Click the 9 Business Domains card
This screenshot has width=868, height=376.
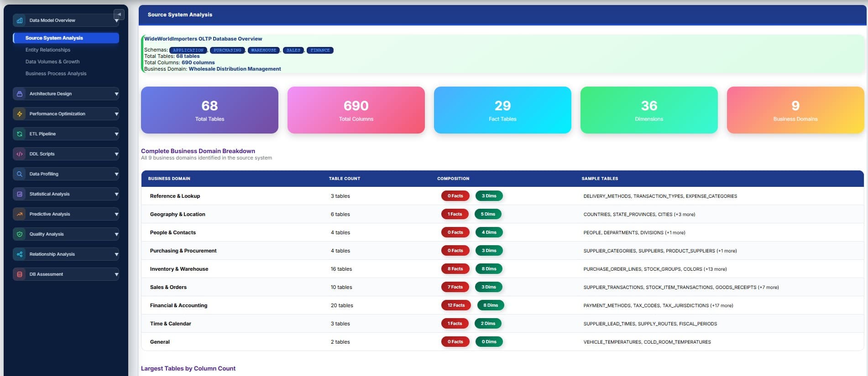pos(795,110)
